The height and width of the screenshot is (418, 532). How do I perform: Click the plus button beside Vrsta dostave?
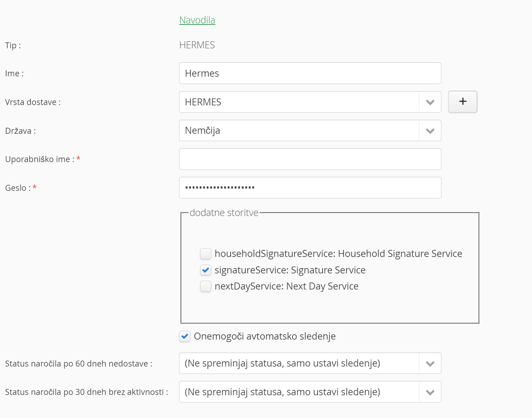tap(462, 102)
